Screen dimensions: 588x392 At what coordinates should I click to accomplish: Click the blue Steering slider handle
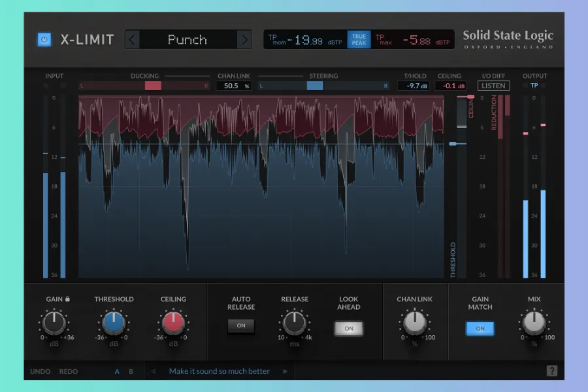click(x=315, y=86)
